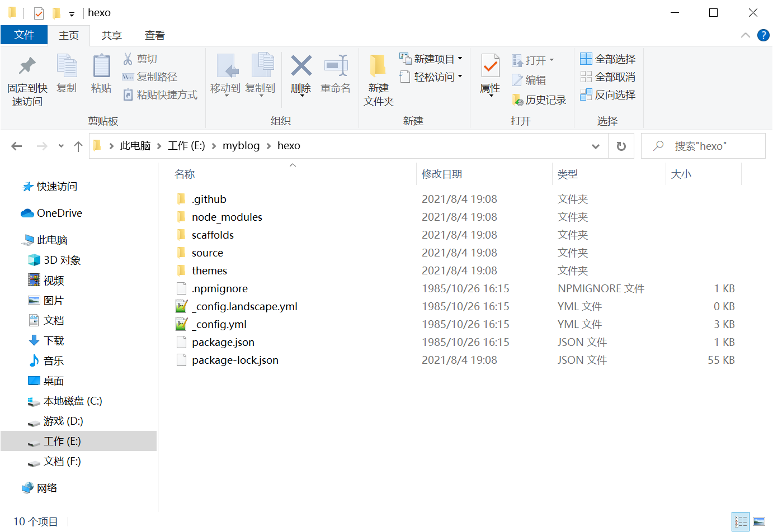The width and height of the screenshot is (773, 532).
Task: Click Copy path (复制路径)
Action: (150, 77)
